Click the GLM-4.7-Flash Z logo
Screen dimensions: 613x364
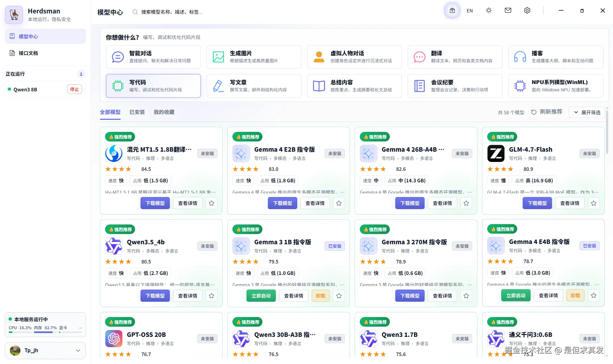click(x=496, y=153)
